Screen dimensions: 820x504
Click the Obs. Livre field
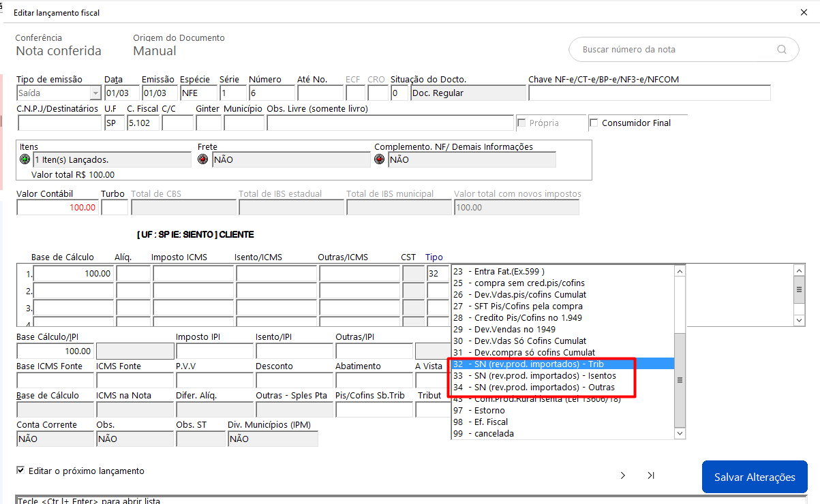point(390,123)
